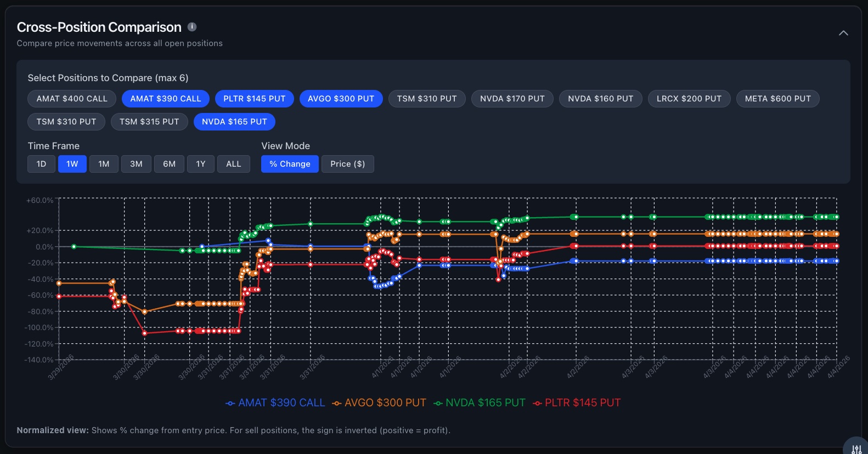
Task: Select the TSM $315 PUT position chip
Action: (149, 122)
